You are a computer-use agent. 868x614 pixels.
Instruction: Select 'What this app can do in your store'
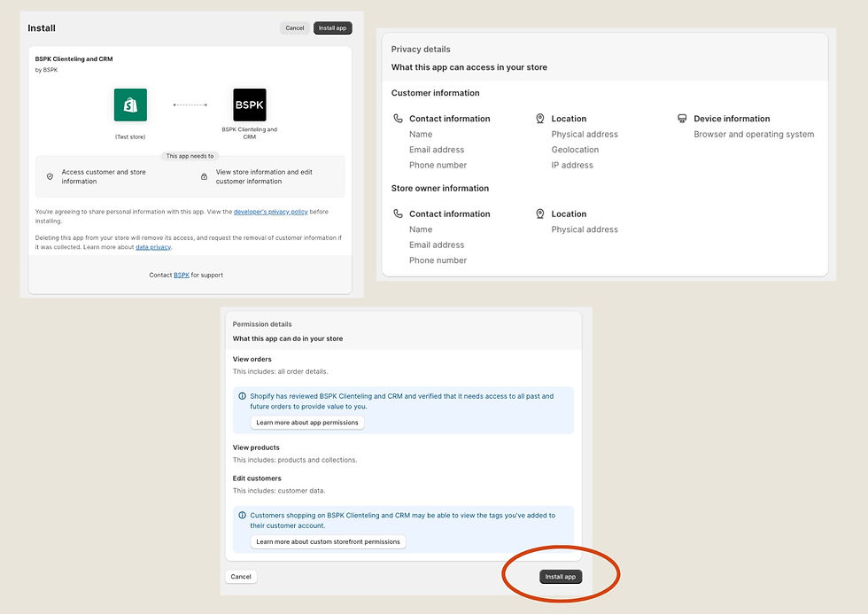pyautogui.click(x=287, y=338)
